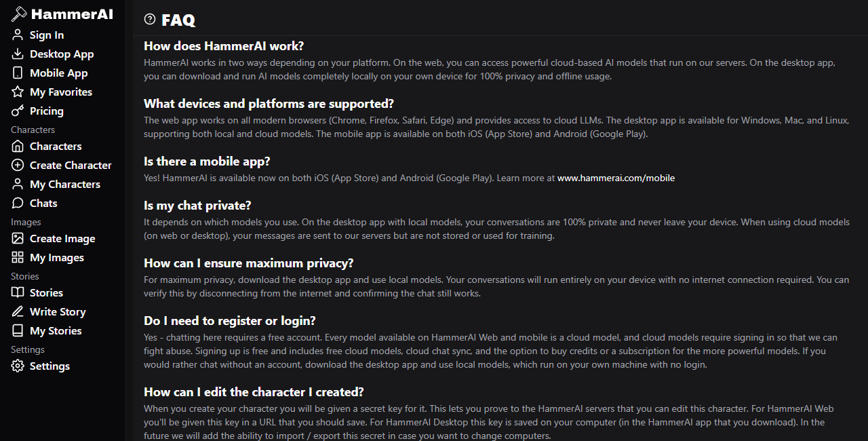Screen dimensions: 868x441
Task: Click heading How can I ensure maximum privacy?
Action: [x=249, y=263]
